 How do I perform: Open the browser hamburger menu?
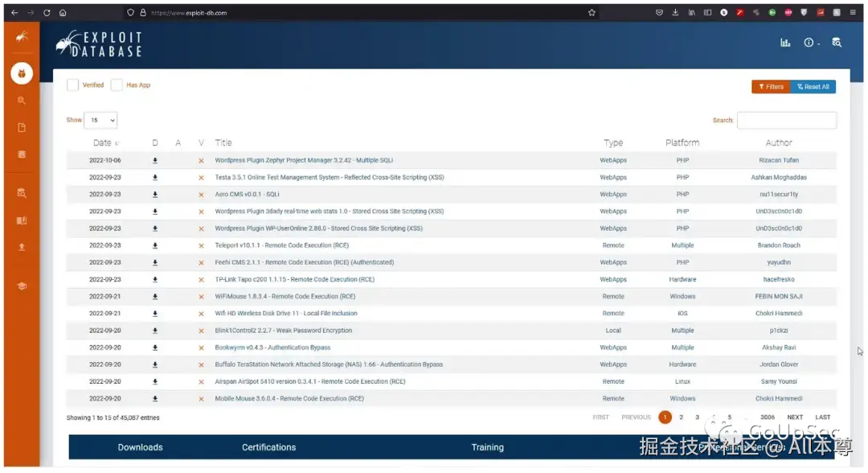tap(853, 12)
